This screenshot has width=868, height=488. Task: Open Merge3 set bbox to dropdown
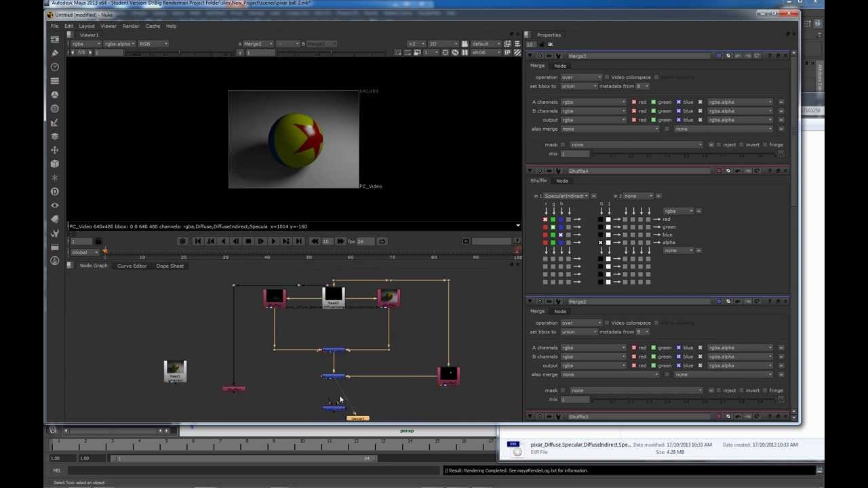(578, 86)
